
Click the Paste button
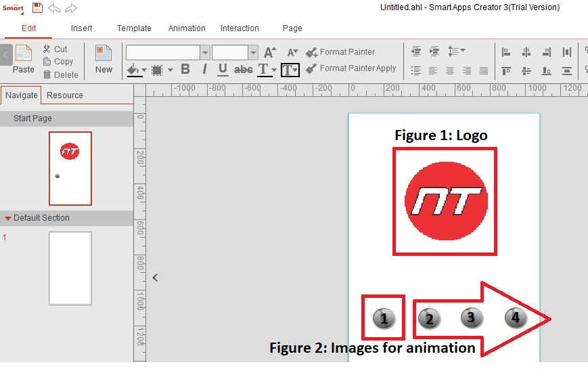coord(23,60)
